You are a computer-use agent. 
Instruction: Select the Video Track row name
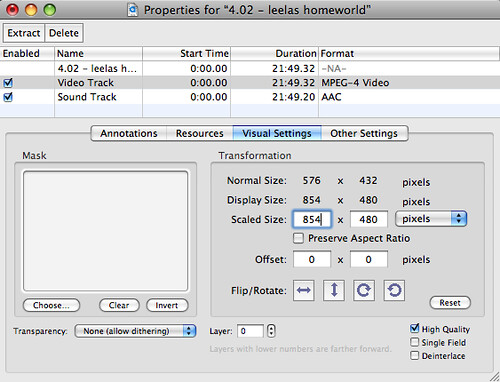tap(85, 83)
